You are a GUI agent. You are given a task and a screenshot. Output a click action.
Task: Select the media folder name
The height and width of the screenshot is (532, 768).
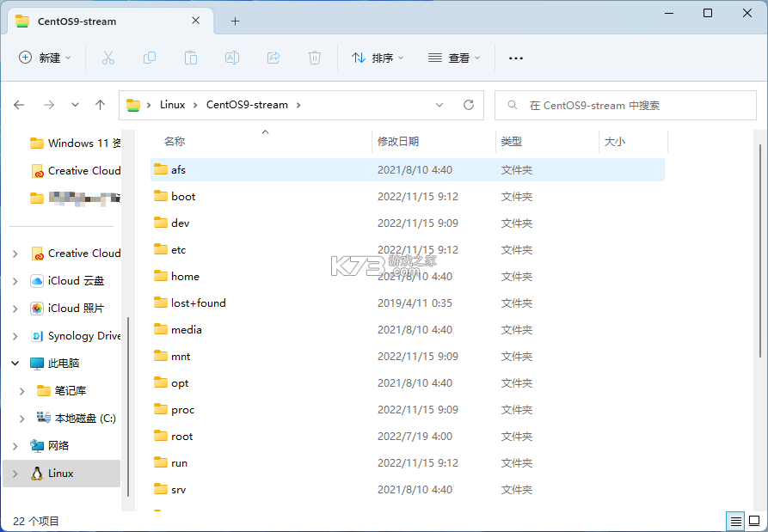coord(186,330)
